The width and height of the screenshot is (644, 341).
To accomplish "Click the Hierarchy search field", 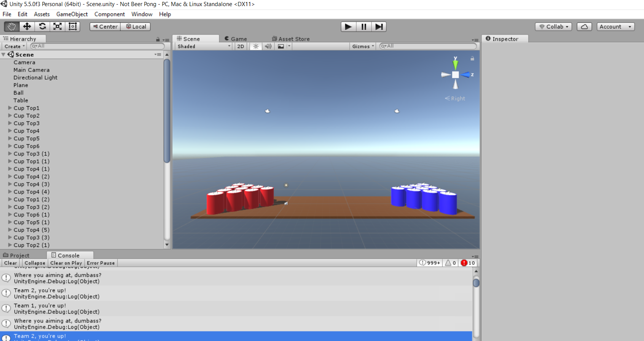I will tap(97, 46).
